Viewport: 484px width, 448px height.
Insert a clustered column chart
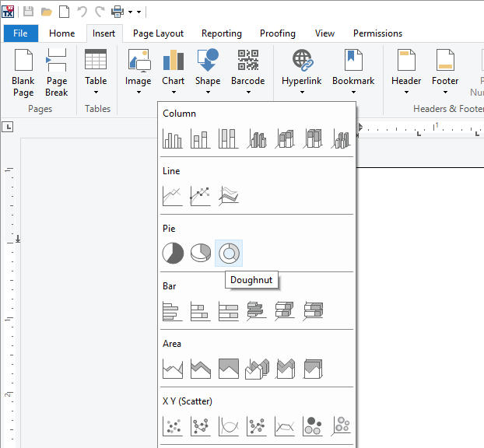coord(173,138)
